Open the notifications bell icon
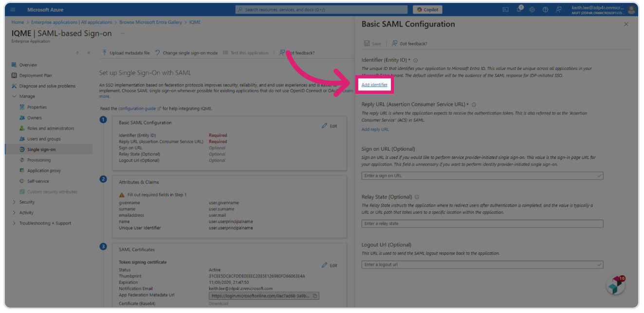Viewport: 644px width, 313px height. pyautogui.click(x=519, y=10)
